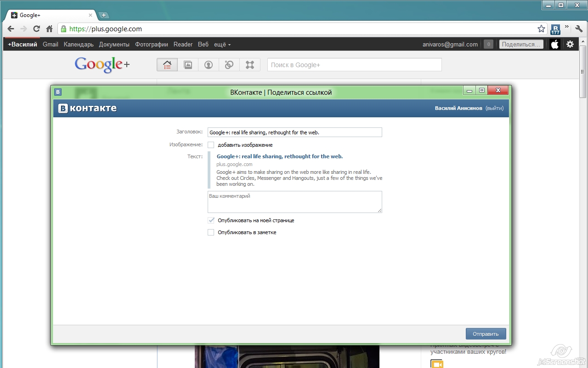Click the anivaros@gmail.com account

[450, 45]
